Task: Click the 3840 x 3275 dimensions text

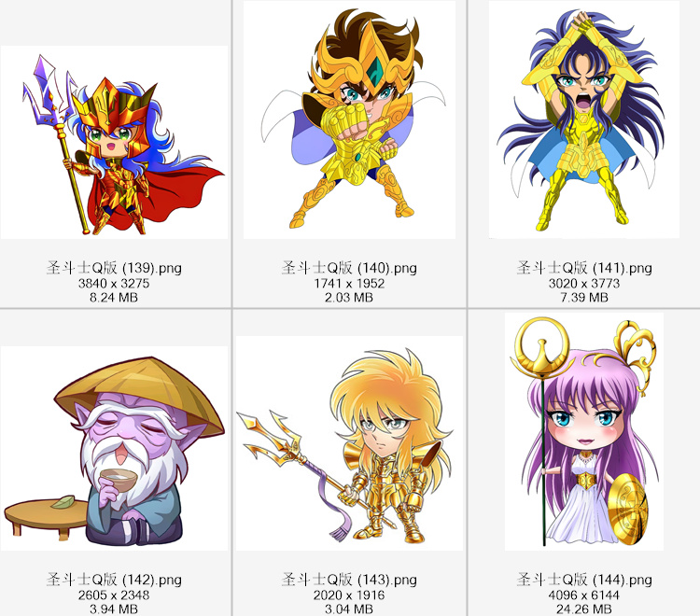Action: tap(114, 284)
